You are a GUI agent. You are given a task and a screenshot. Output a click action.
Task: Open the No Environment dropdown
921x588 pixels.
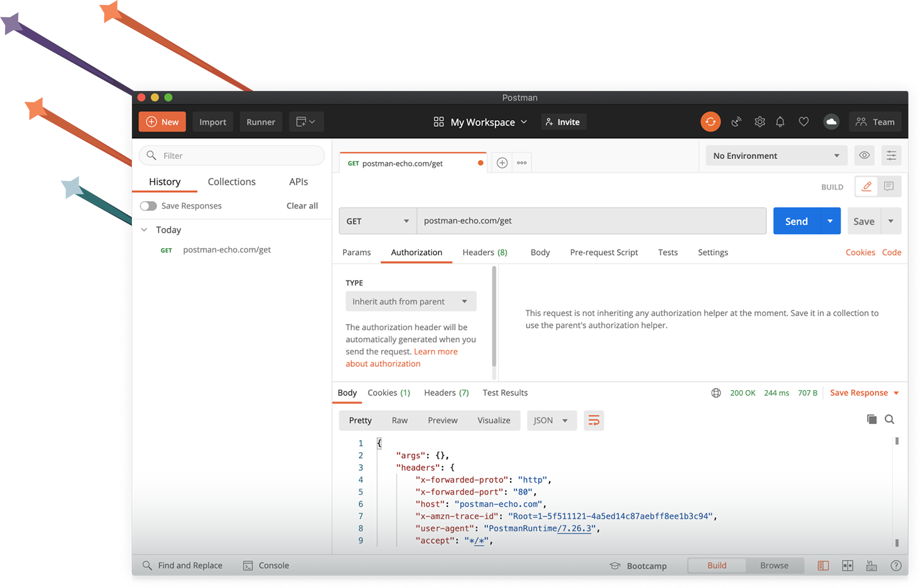coord(777,156)
